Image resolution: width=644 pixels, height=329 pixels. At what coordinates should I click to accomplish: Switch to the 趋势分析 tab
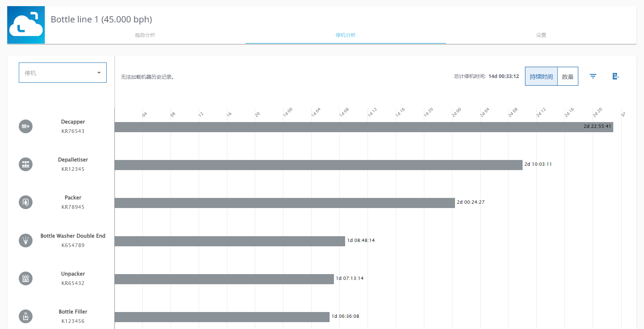point(145,35)
